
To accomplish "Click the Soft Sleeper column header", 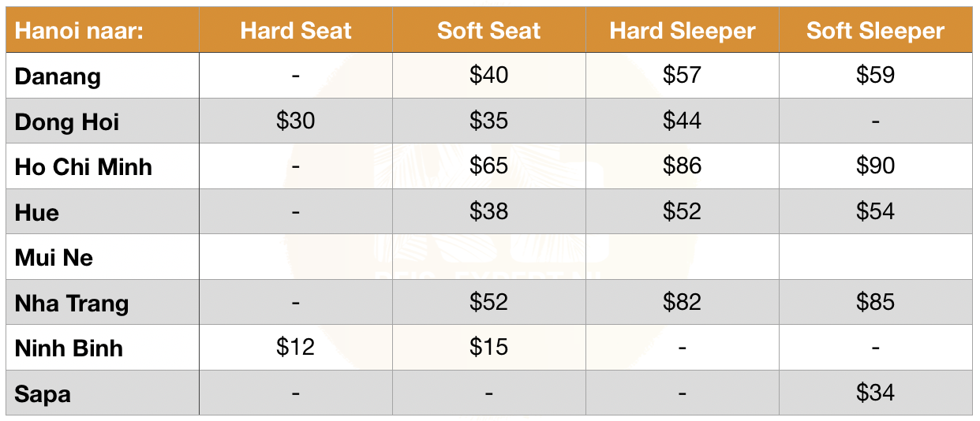I will pyautogui.click(x=876, y=31).
